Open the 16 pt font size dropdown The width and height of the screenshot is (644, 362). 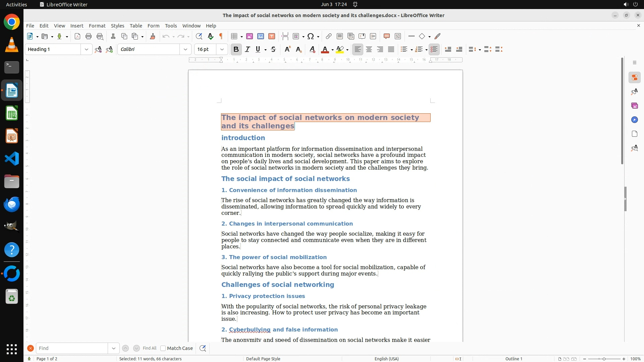coord(222,49)
